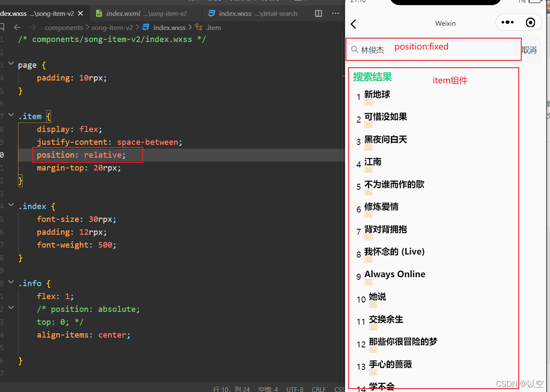Click index.wxss in the breadcrumb
Image resolution: width=550 pixels, height=392 pixels.
pyautogui.click(x=169, y=27)
